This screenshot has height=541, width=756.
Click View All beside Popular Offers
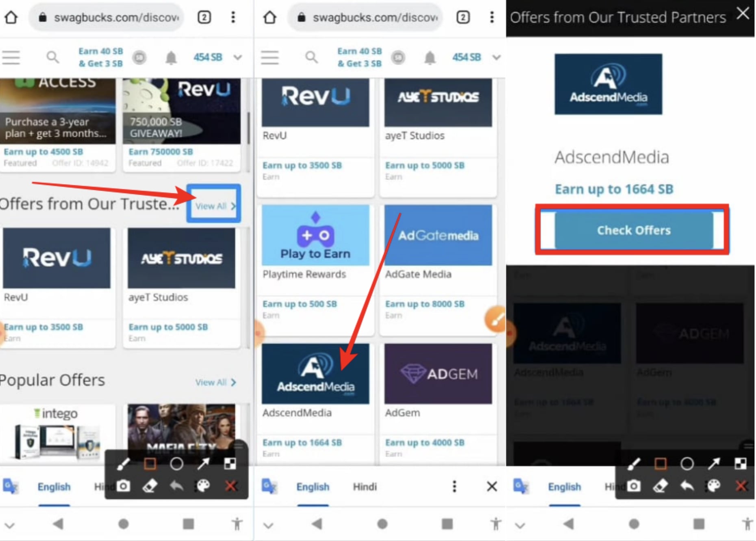click(x=216, y=382)
